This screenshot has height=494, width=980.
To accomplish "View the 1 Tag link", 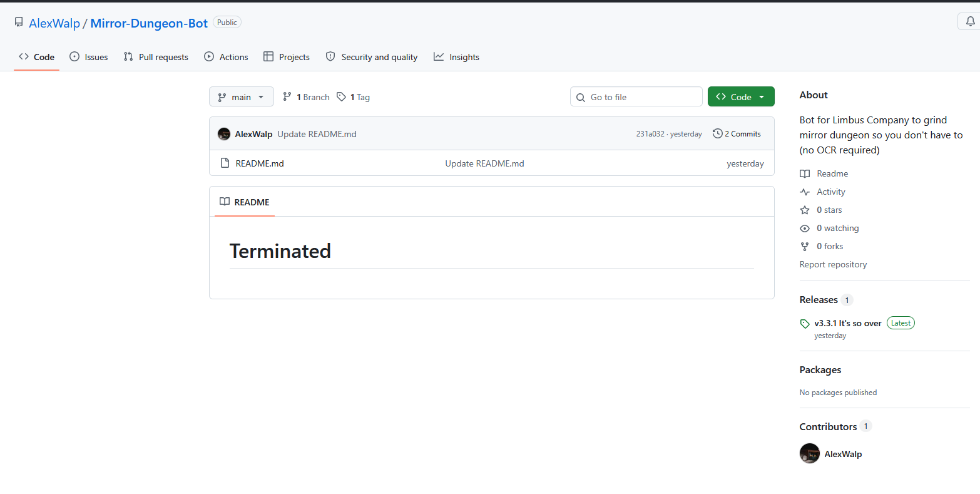I will (x=353, y=97).
